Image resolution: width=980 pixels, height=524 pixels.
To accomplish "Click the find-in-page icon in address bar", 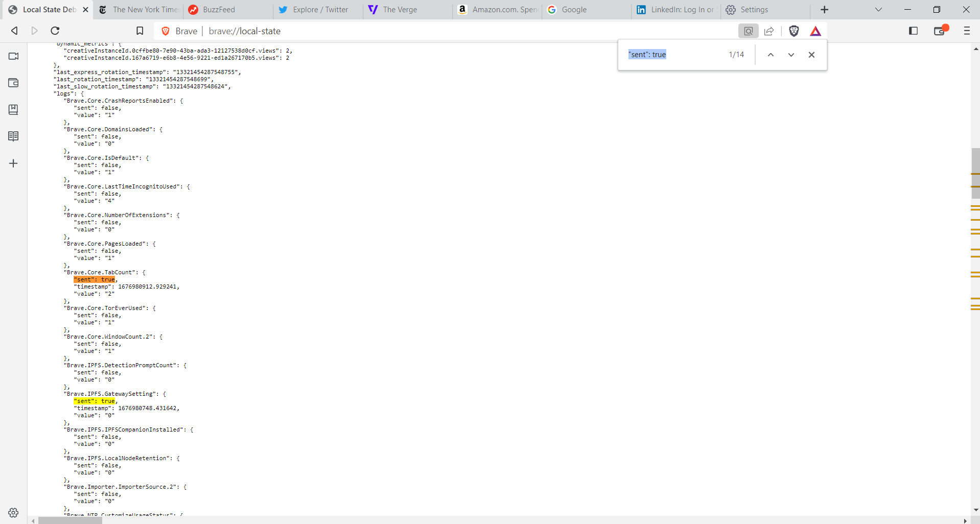I will 748,31.
